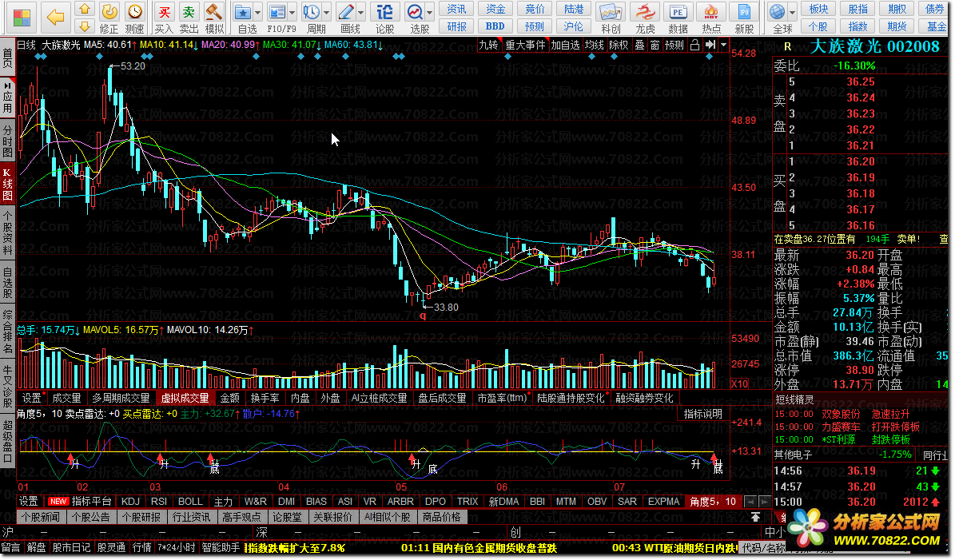Viewport: 955px width, 560px height.
Task: Expand the F10/F9 dropdown arrow
Action: (292, 12)
